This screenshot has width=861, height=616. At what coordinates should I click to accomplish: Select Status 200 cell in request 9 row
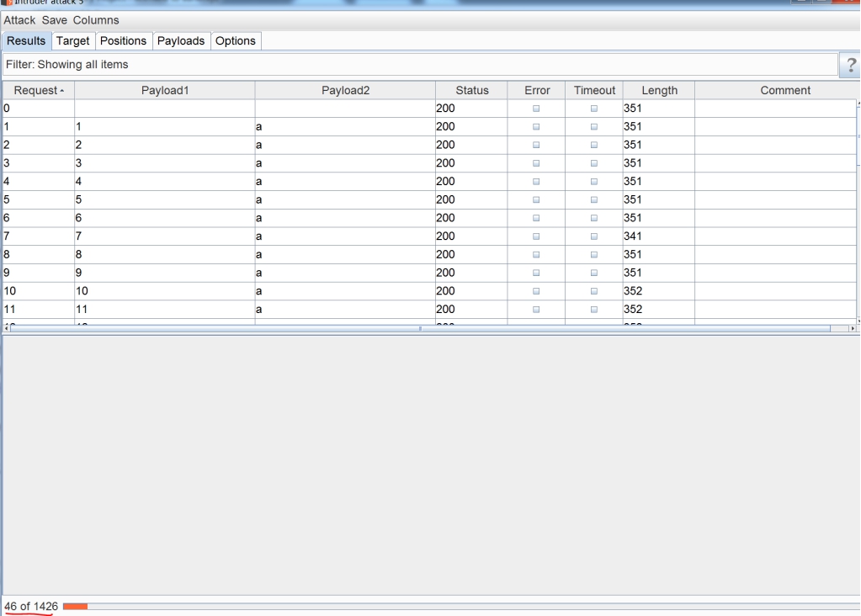click(x=471, y=273)
